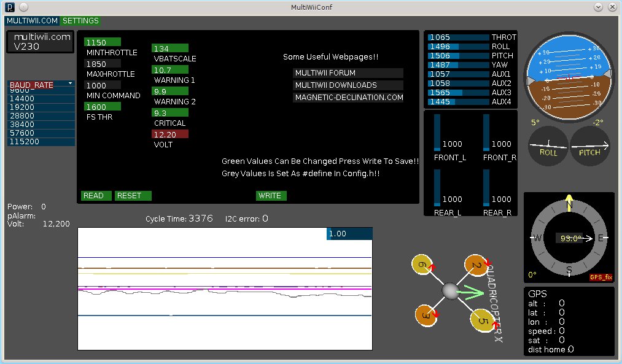Click the MINTHROTTLE value field 1150
This screenshot has width=622, height=364.
103,42
